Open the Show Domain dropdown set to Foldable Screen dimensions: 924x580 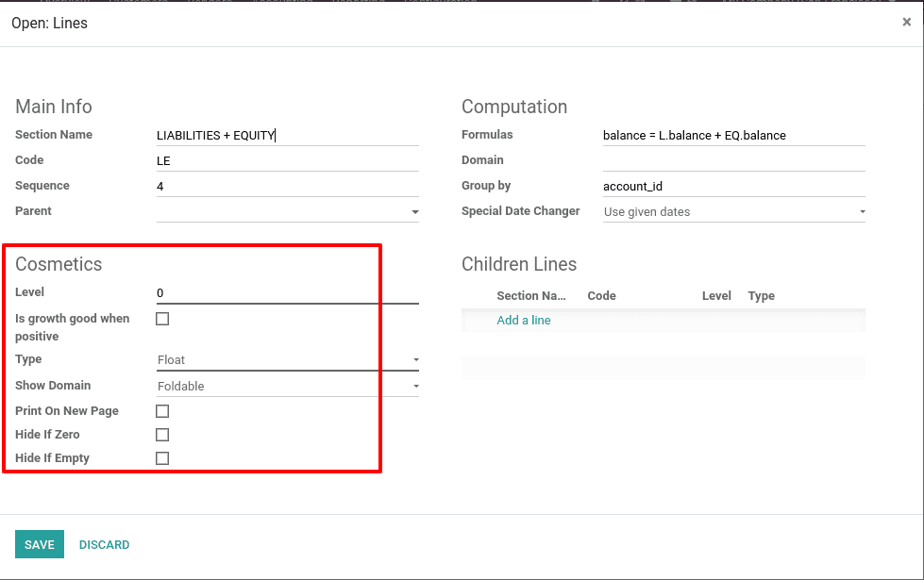coord(288,387)
